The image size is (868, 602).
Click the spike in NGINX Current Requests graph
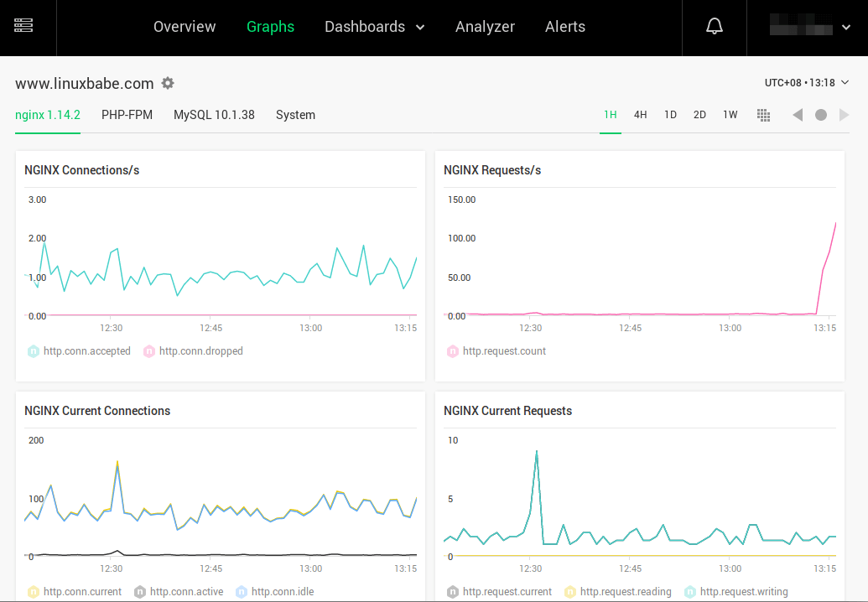pyautogui.click(x=536, y=453)
